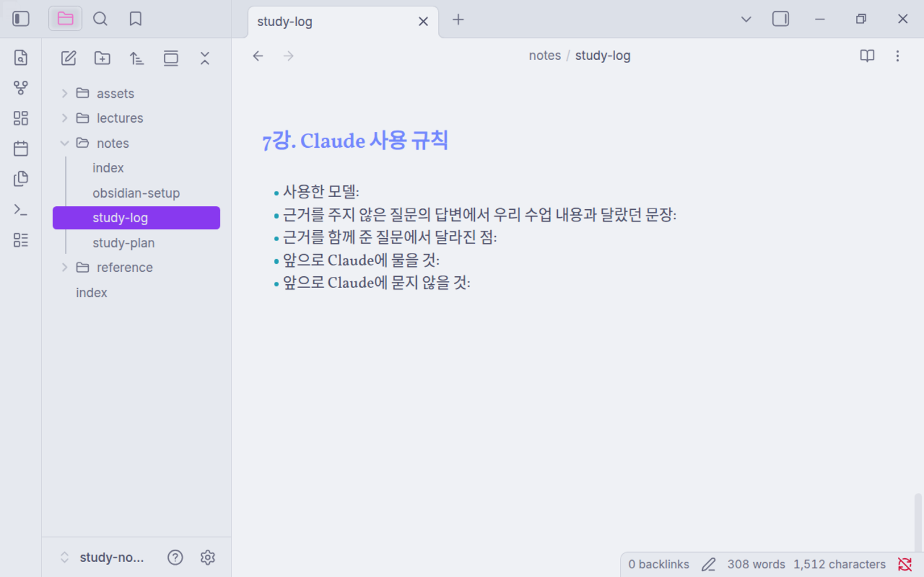924x577 pixels.
Task: Change file sort order
Action: click(x=136, y=58)
